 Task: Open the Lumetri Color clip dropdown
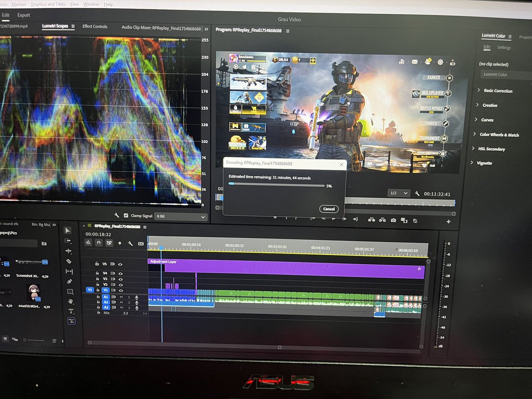(506, 74)
